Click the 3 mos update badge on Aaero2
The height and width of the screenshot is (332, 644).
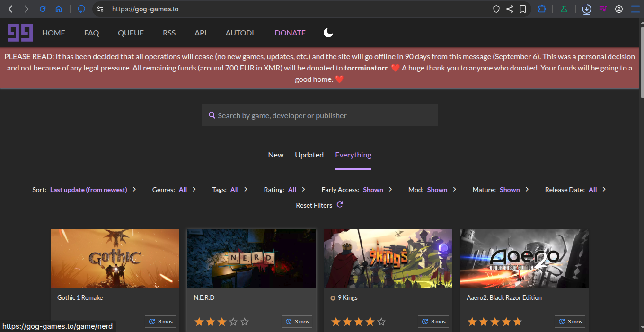click(x=570, y=322)
